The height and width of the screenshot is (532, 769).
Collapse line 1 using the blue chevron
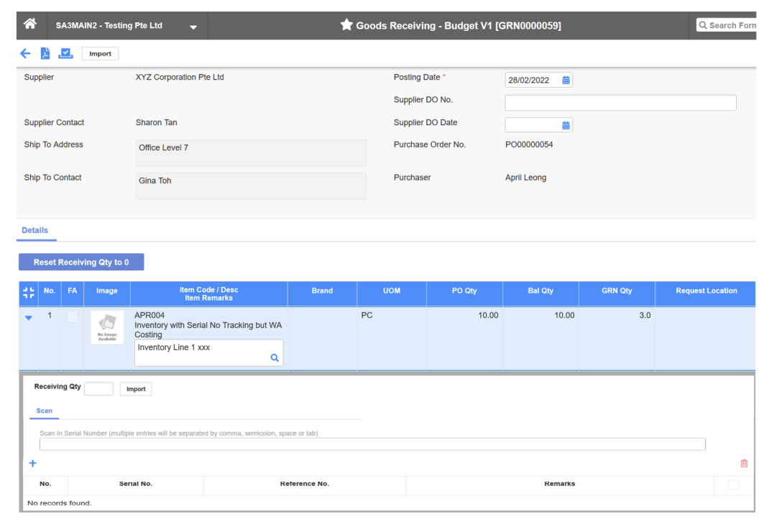(28, 317)
